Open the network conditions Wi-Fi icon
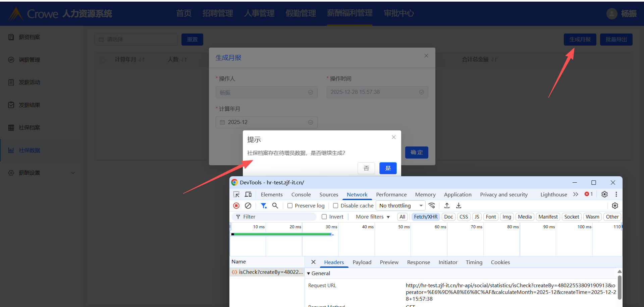This screenshot has width=644, height=307. click(432, 205)
